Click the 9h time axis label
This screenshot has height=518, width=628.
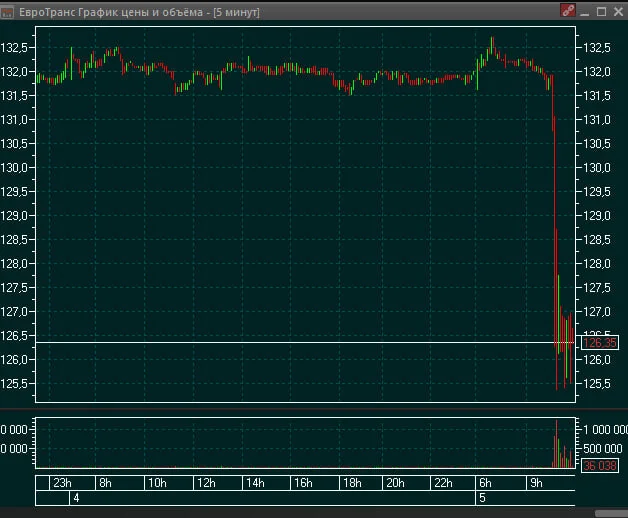point(536,483)
